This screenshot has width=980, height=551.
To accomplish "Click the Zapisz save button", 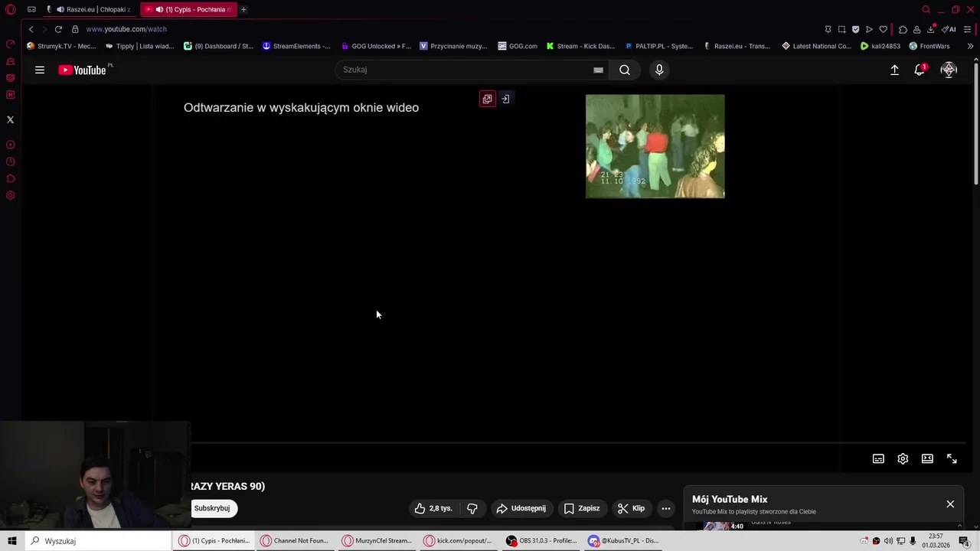I will 582,508.
